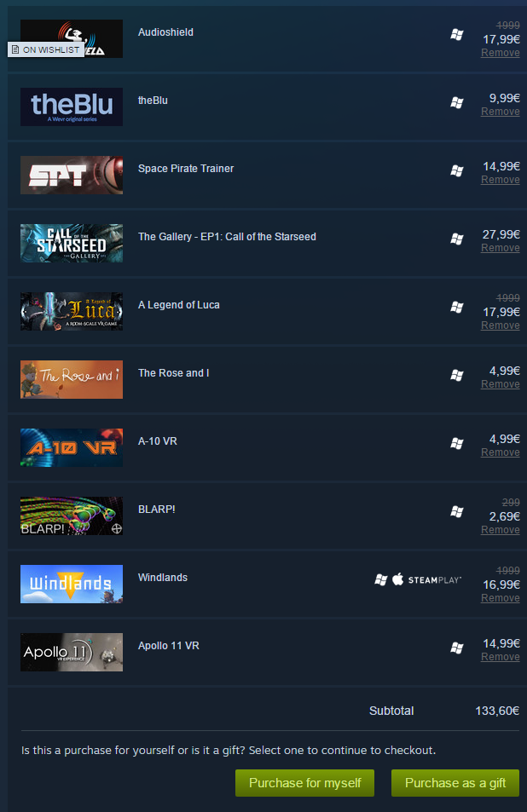Image resolution: width=527 pixels, height=812 pixels.
Task: Click the Windows icon in the Apollo 11 VR row
Action: (x=456, y=648)
